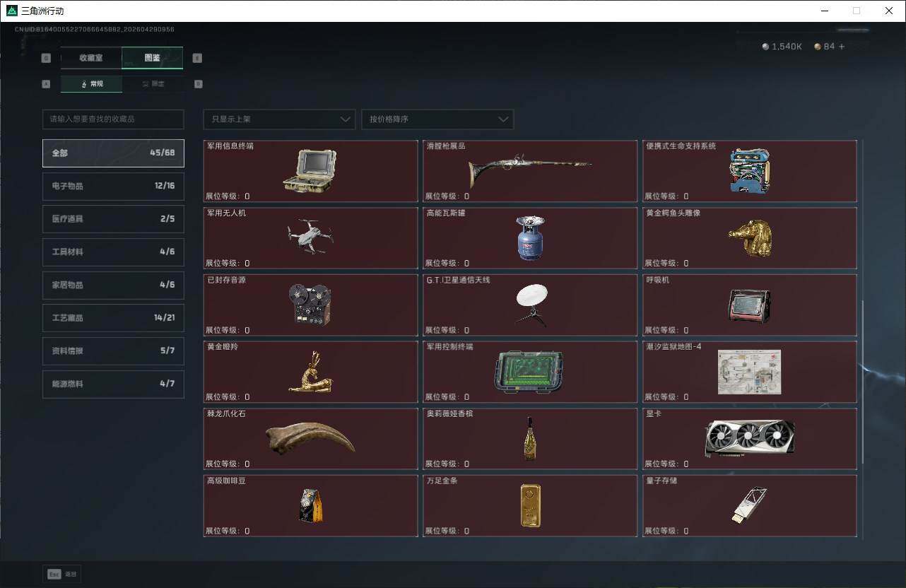The height and width of the screenshot is (588, 906).
Task: Click the silver coin currency icon
Action: [x=764, y=46]
